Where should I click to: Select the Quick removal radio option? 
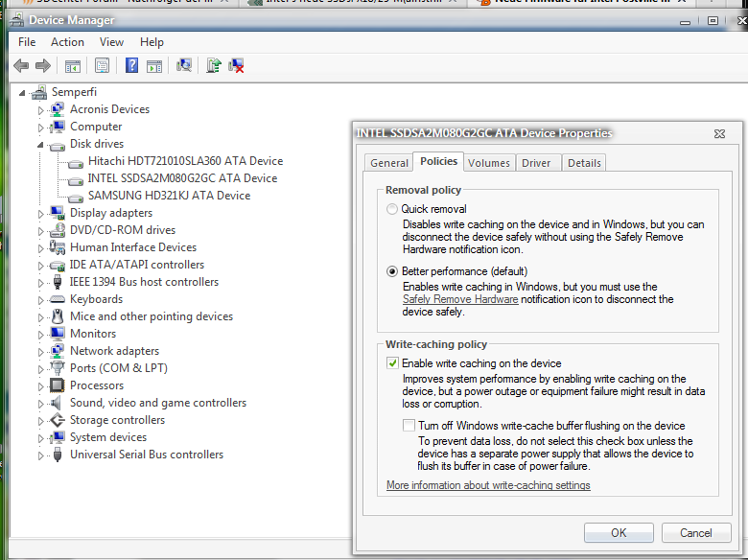point(391,209)
